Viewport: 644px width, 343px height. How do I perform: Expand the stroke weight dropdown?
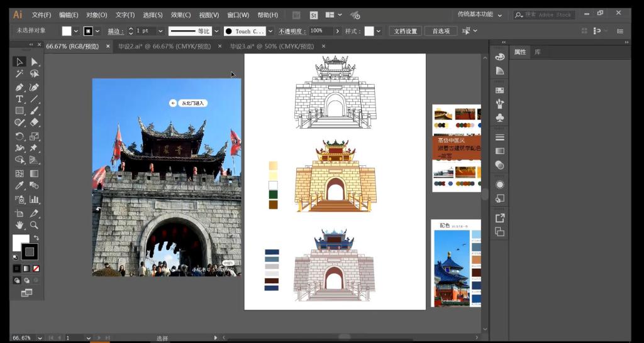pyautogui.click(x=160, y=31)
